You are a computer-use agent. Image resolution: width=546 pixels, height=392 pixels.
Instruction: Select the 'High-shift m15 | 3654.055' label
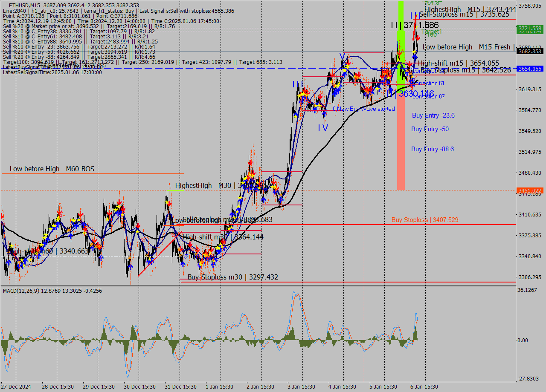[459, 63]
